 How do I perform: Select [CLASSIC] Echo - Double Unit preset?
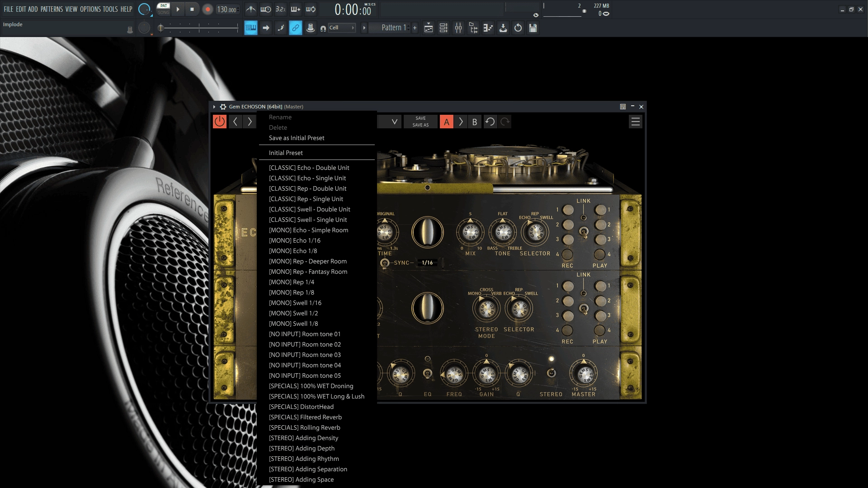[x=317, y=168]
